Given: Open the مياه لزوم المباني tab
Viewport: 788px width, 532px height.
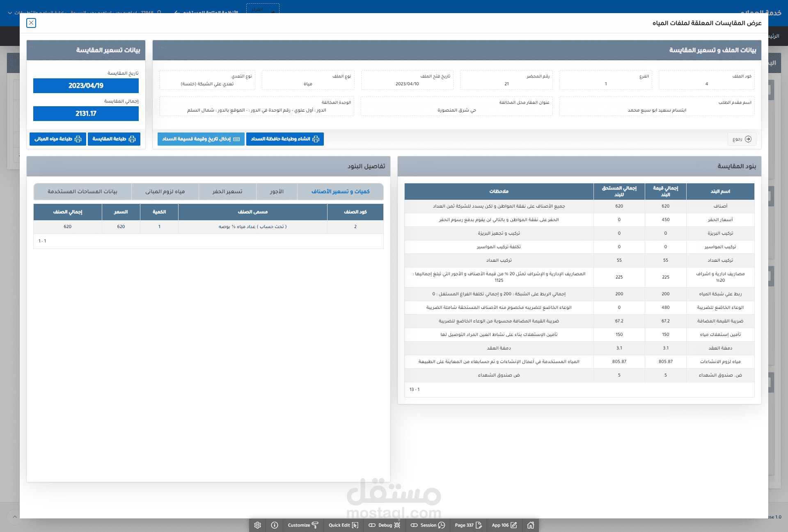Looking at the screenshot, I should (165, 192).
